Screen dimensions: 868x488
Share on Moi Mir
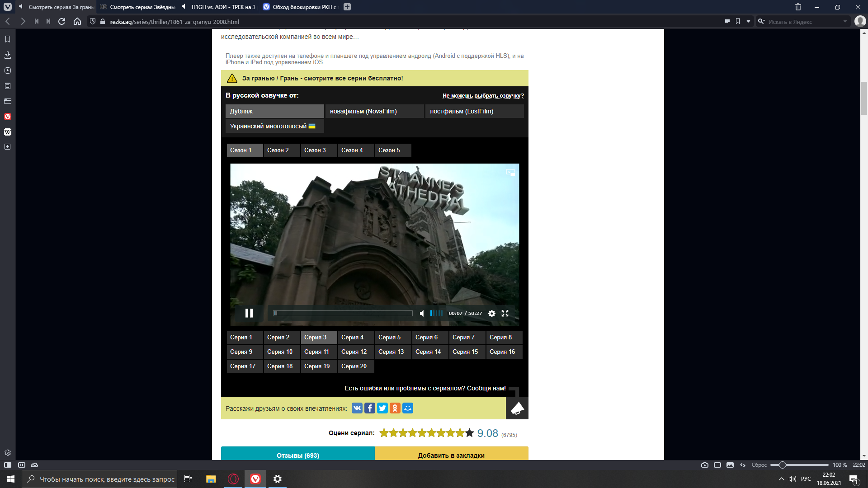tap(408, 408)
